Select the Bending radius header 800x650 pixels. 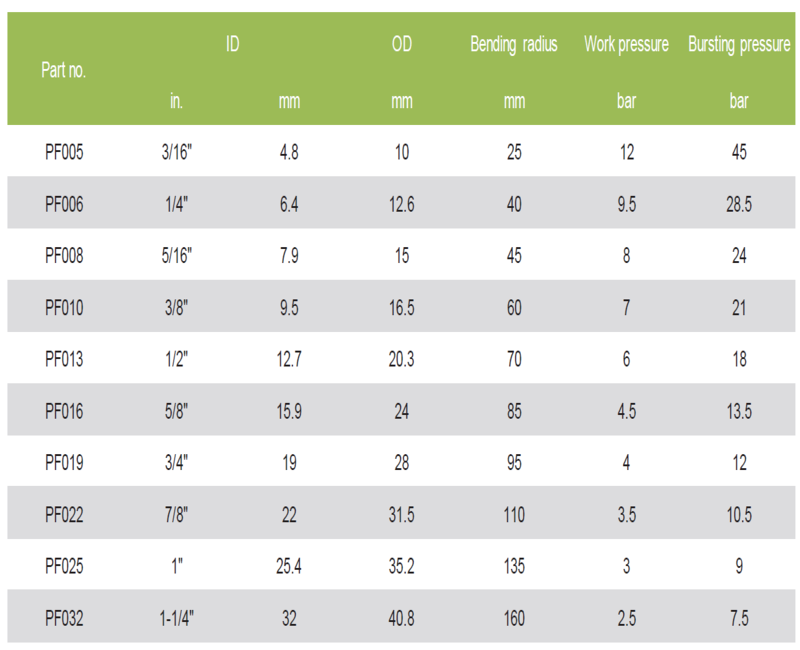click(x=514, y=45)
